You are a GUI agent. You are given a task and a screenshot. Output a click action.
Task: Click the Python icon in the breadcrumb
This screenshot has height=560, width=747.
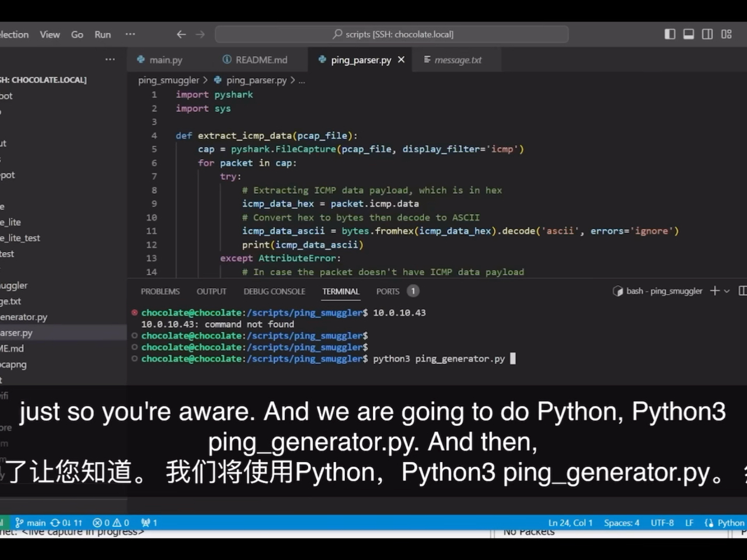pyautogui.click(x=218, y=80)
